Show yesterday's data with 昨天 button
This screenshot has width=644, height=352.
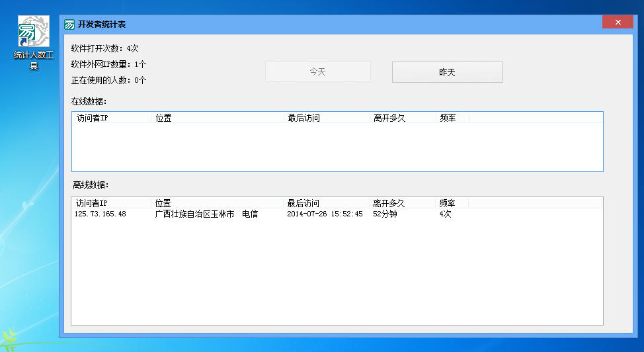click(x=447, y=72)
